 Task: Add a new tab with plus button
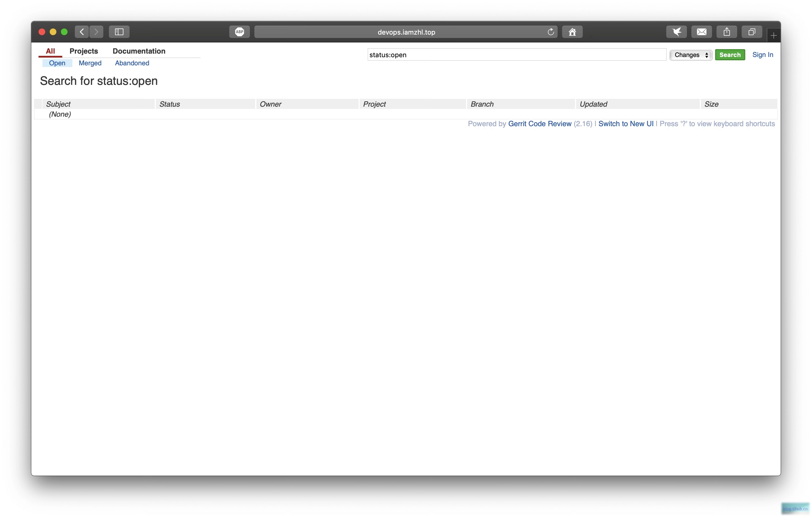click(773, 35)
